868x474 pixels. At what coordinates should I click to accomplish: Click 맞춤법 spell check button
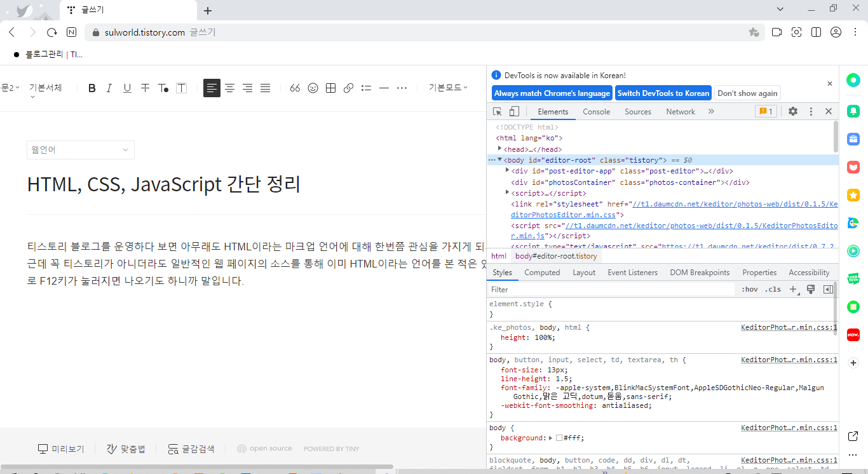click(126, 449)
